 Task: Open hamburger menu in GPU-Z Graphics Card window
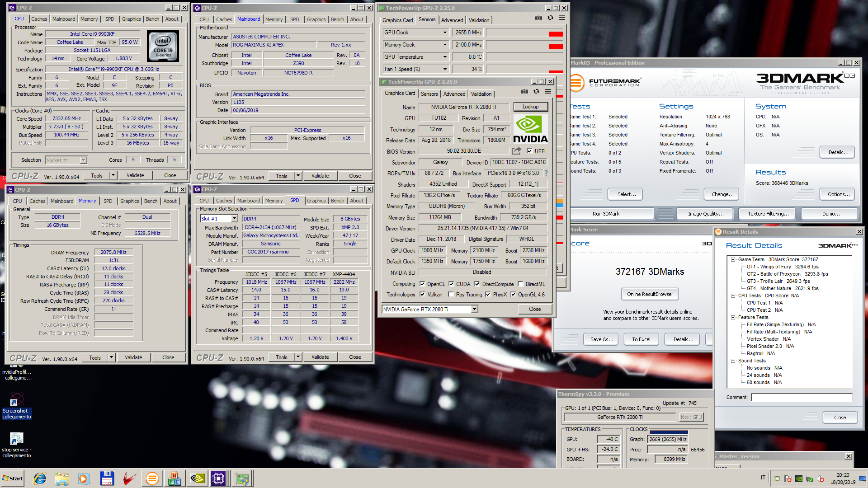(547, 91)
